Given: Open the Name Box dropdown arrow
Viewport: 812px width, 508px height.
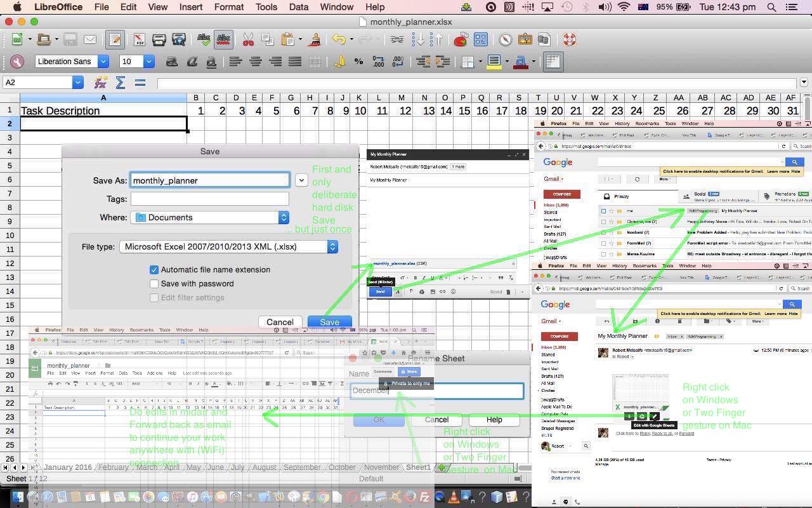Looking at the screenshot, I should tap(77, 83).
